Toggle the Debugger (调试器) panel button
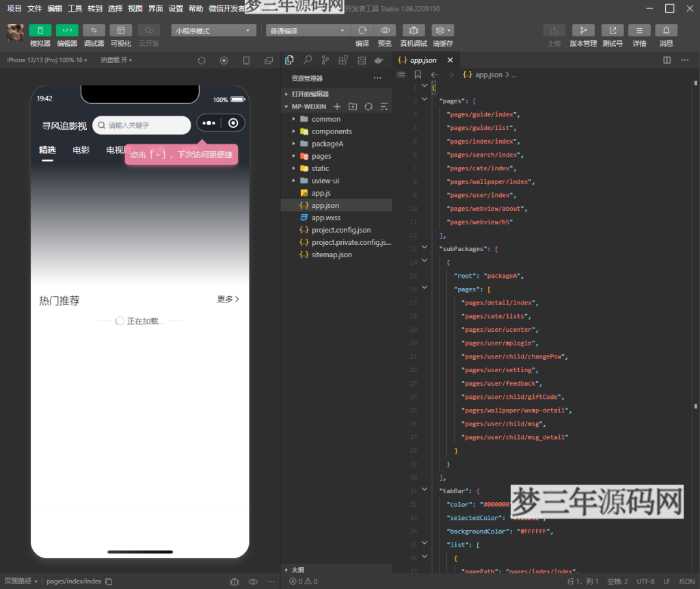 [x=94, y=30]
